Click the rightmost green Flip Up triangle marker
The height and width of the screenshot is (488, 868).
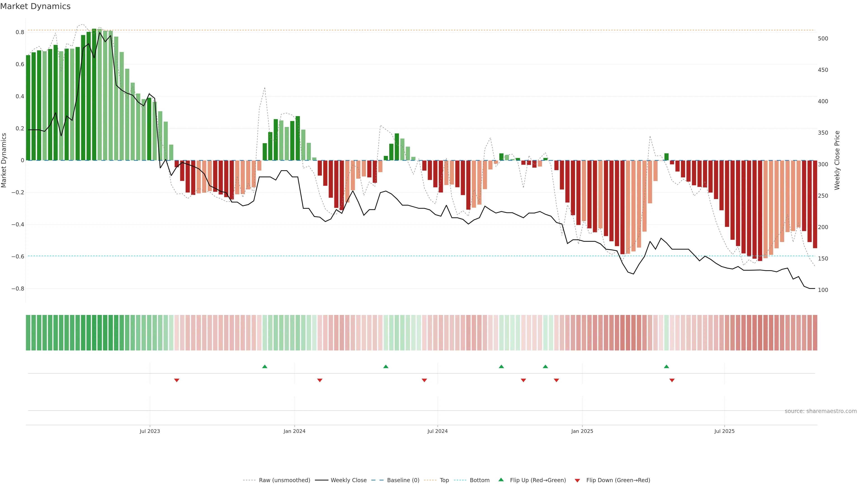point(666,366)
